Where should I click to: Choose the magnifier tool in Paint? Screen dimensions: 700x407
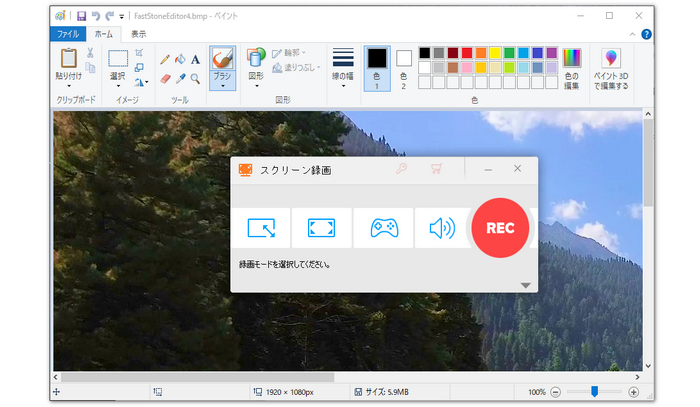[x=196, y=78]
